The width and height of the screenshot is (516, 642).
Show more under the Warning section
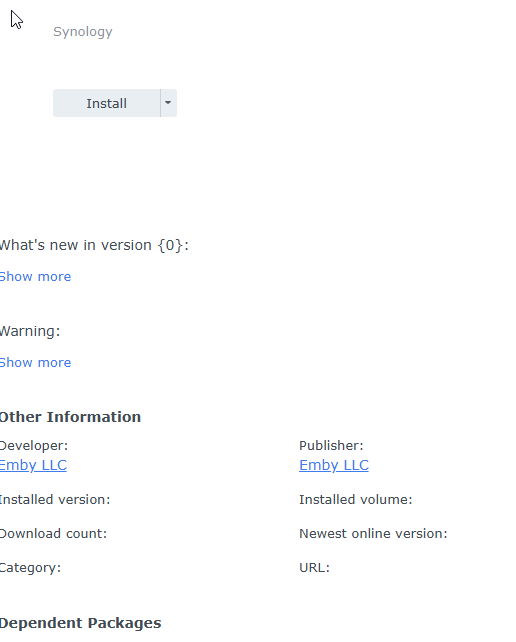point(35,363)
